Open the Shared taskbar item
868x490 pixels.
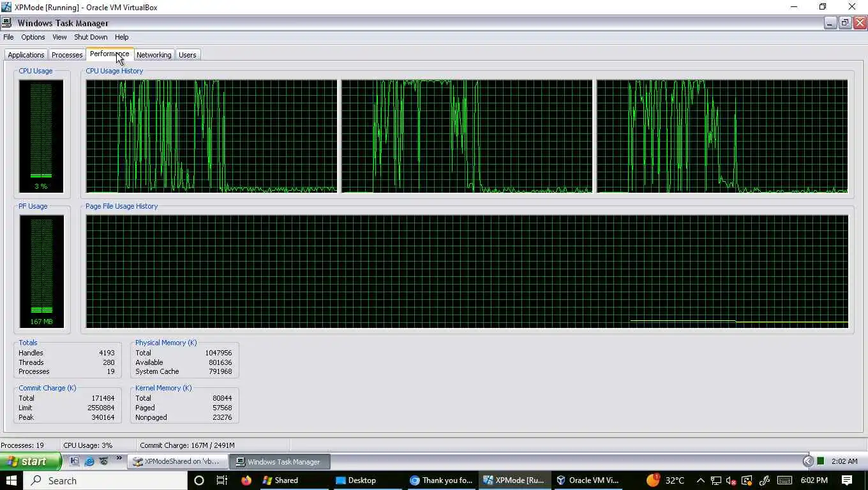294,480
